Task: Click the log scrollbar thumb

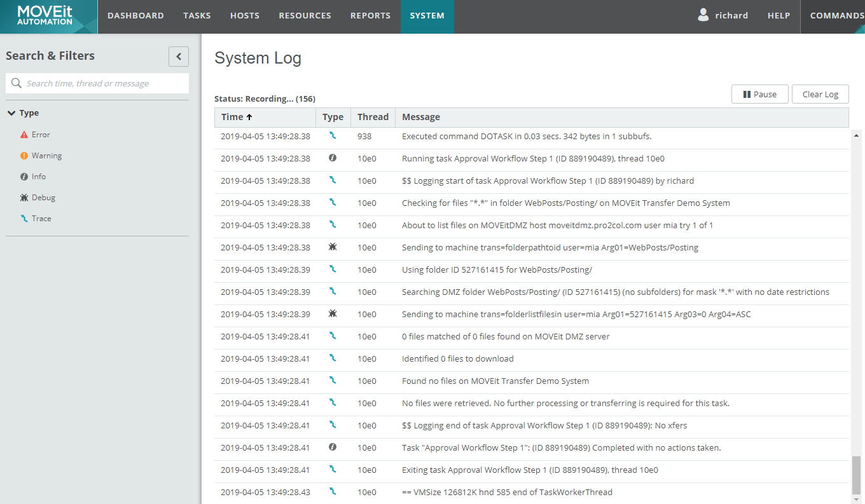Action: coord(856,475)
